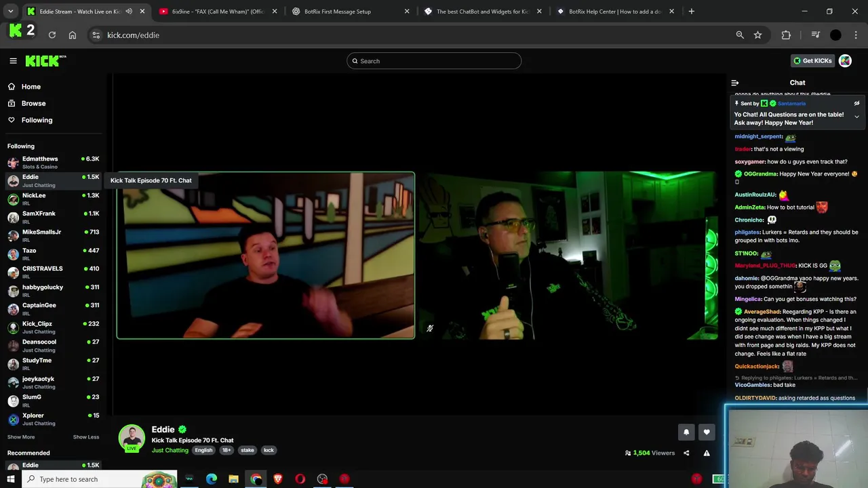Follow Eddie using the heart button
Screen dimensions: 868x488
tap(707, 432)
